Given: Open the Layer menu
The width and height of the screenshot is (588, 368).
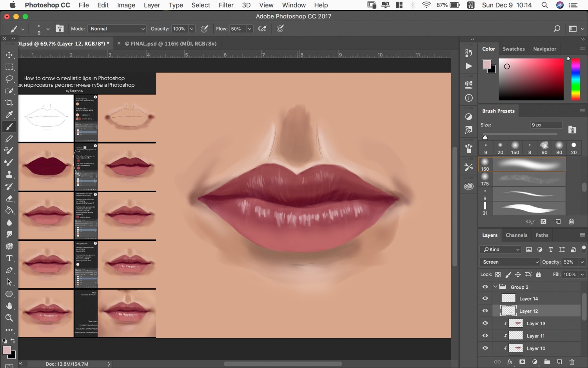Looking at the screenshot, I should coord(152,5).
